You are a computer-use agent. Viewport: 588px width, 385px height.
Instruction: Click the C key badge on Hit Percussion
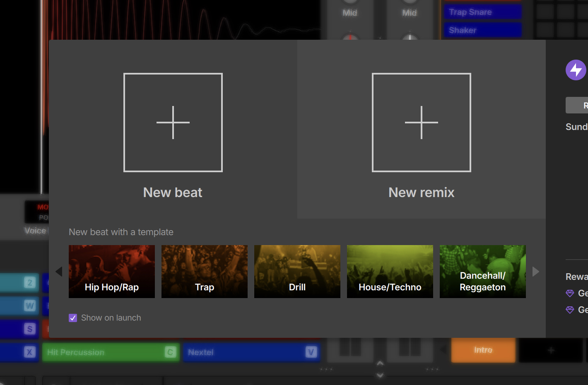(170, 352)
